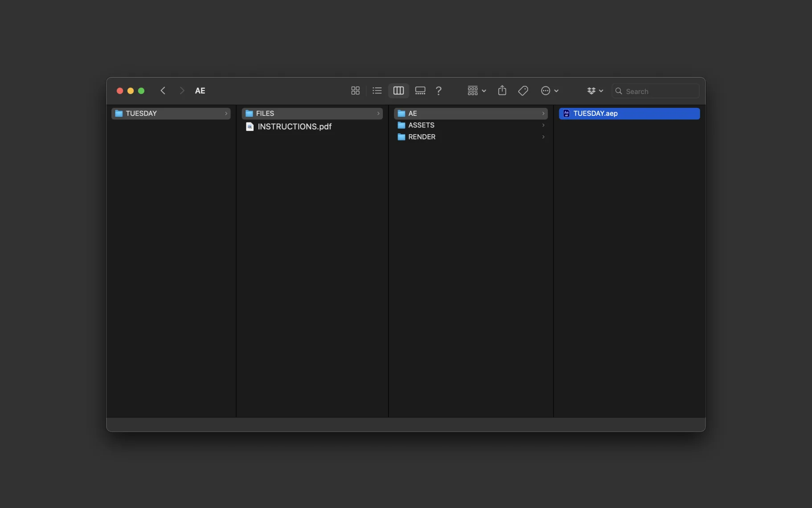Select INSTRUCTIONS.pdf file
Image resolution: width=812 pixels, height=508 pixels.
point(294,127)
